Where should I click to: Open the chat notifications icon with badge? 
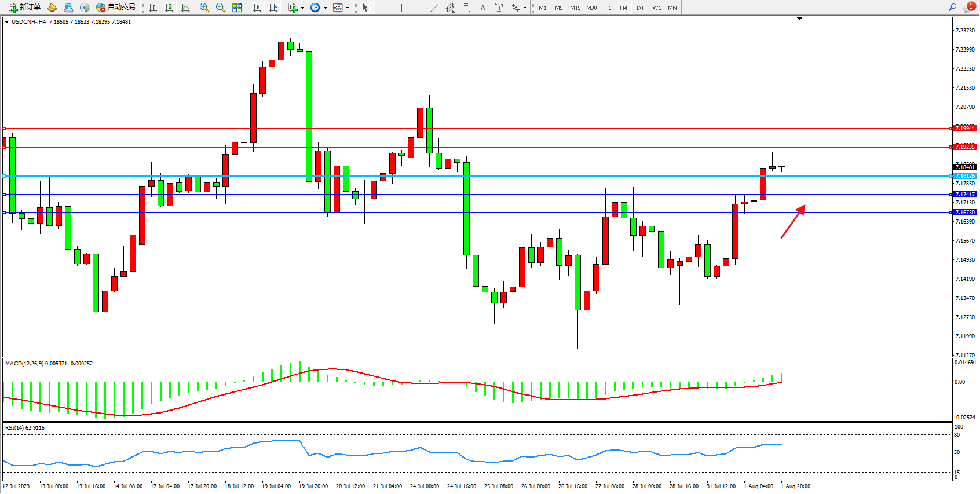click(969, 8)
